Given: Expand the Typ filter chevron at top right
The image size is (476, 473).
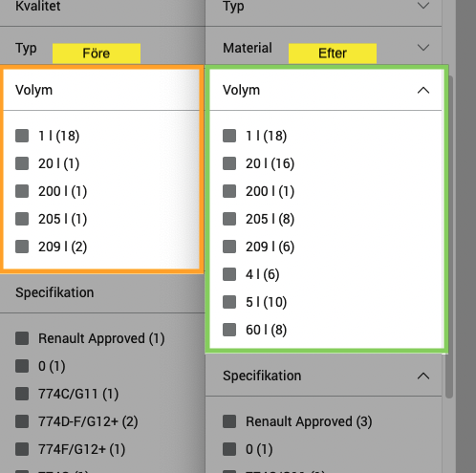Looking at the screenshot, I should (423, 6).
